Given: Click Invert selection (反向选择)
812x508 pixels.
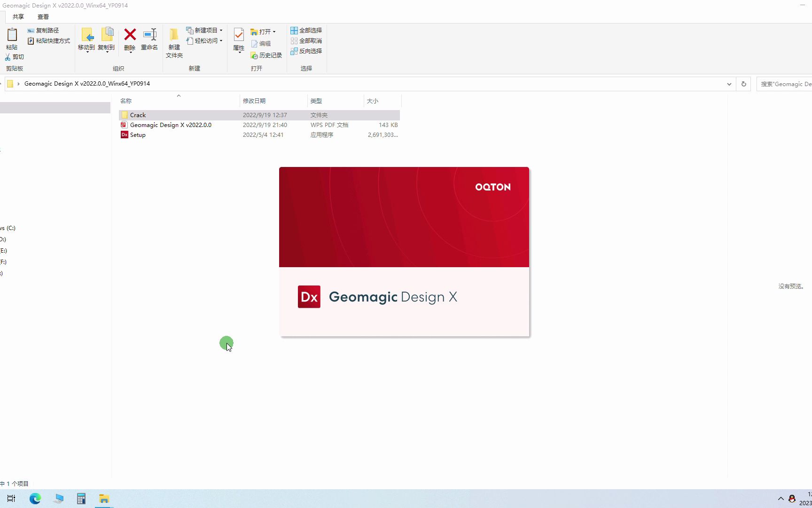Looking at the screenshot, I should coord(306,51).
